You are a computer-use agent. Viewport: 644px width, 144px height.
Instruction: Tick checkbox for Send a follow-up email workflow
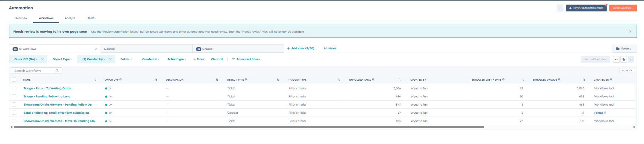14,113
